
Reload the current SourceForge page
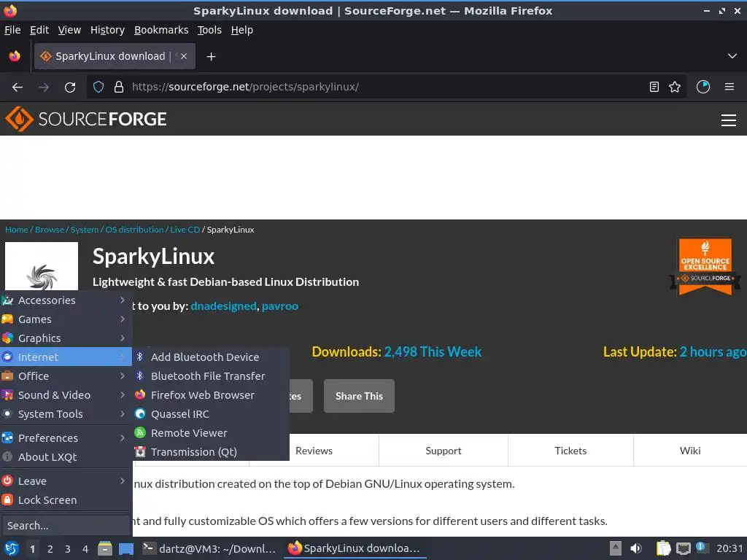70,87
